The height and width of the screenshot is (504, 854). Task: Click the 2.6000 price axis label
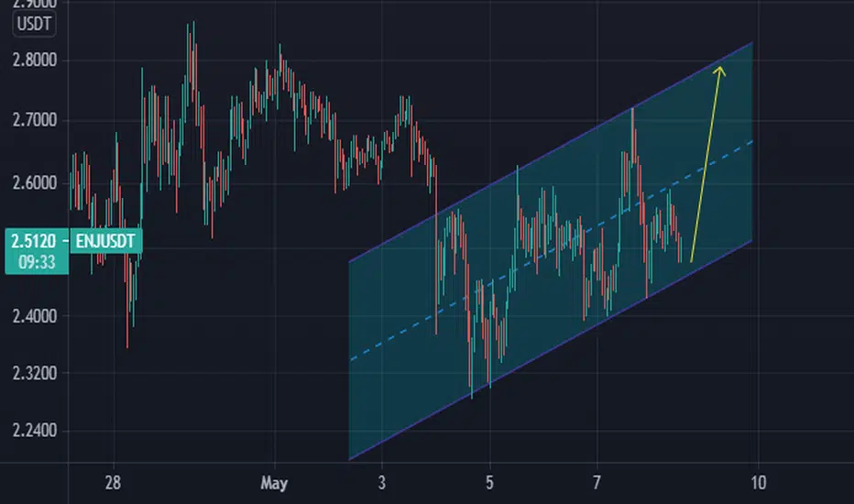tap(34, 182)
